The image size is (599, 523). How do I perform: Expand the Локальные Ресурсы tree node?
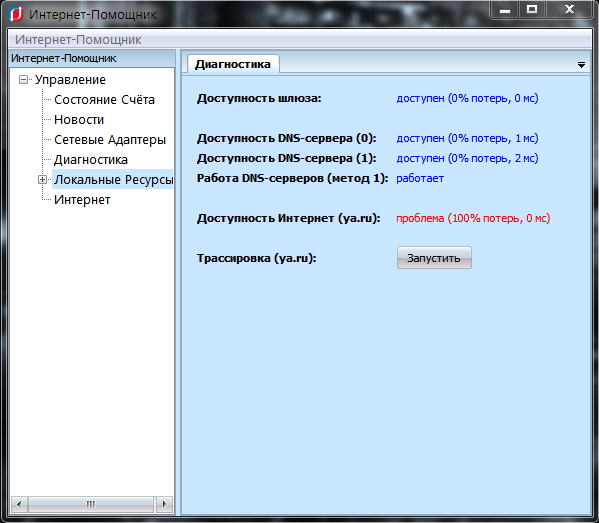[x=42, y=180]
